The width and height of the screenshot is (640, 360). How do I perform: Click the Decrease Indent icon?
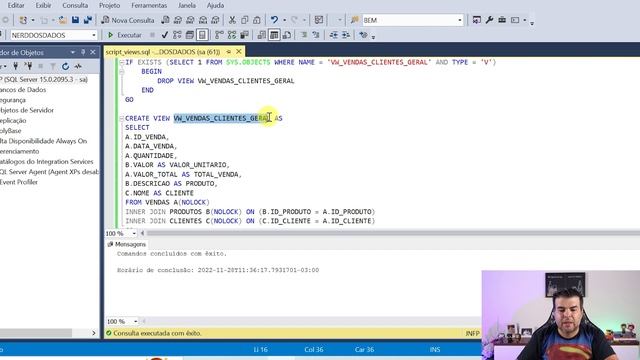pos(333,35)
